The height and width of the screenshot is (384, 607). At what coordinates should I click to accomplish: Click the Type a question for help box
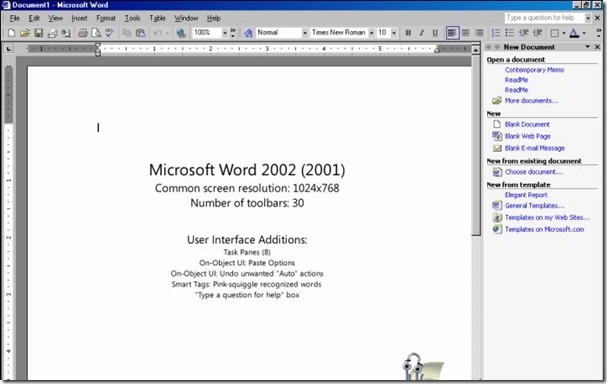tap(544, 18)
